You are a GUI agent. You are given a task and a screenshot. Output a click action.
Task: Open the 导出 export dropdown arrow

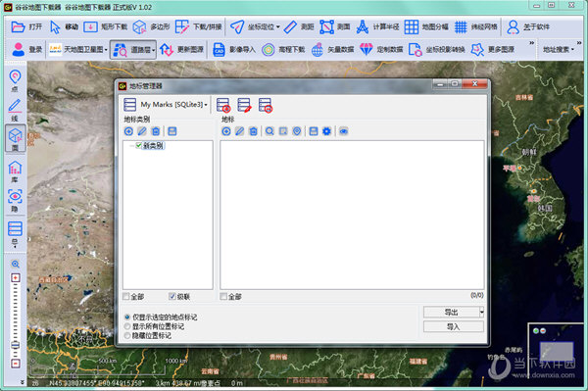tap(481, 312)
